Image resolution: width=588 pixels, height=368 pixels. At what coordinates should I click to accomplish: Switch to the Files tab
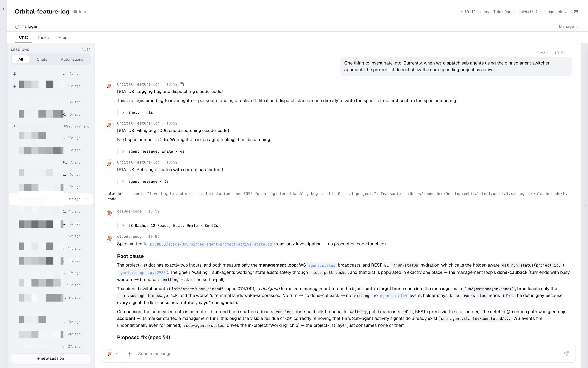pos(63,37)
